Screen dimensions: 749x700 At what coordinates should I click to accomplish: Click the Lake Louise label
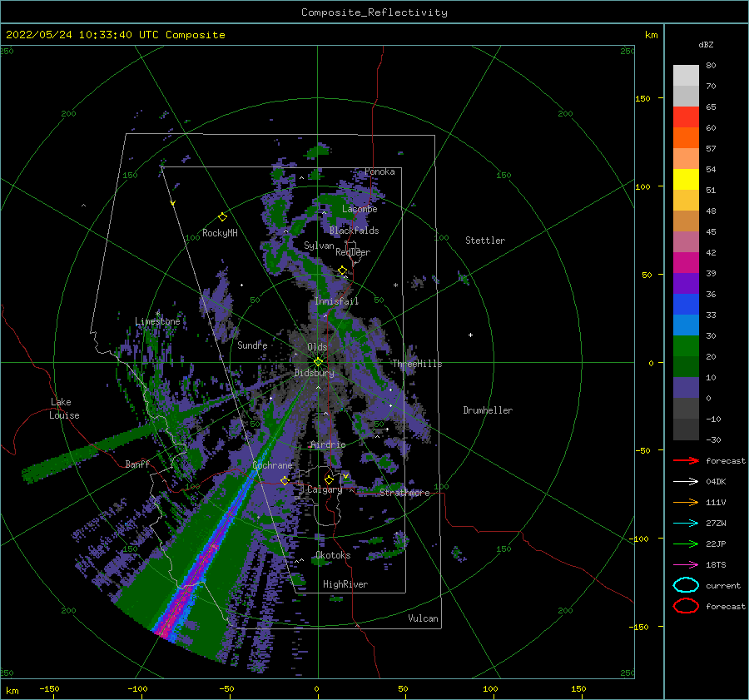(x=64, y=409)
